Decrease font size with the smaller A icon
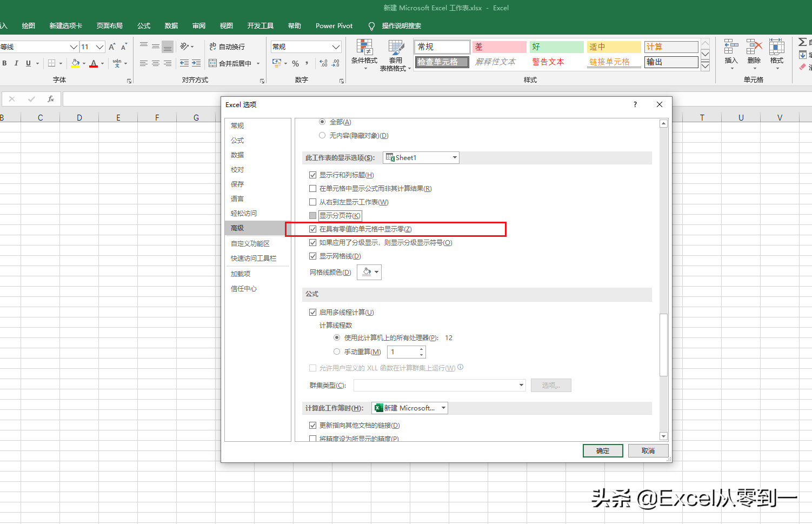Viewport: 812px width, 524px height. coord(124,47)
